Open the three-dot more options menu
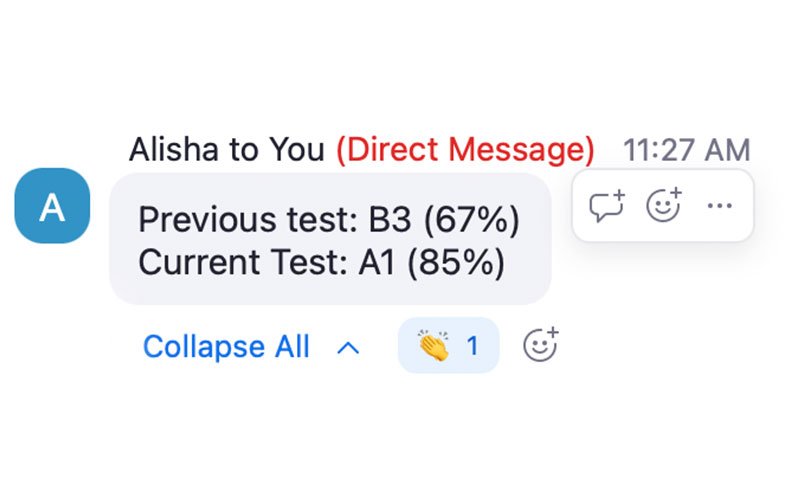Image resolution: width=800 pixels, height=500 pixels. (719, 206)
